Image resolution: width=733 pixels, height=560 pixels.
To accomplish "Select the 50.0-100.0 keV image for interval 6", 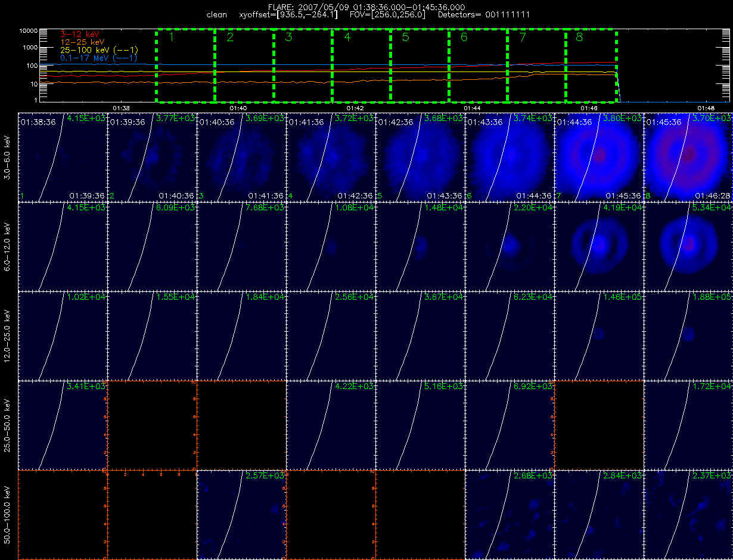I will (x=510, y=514).
